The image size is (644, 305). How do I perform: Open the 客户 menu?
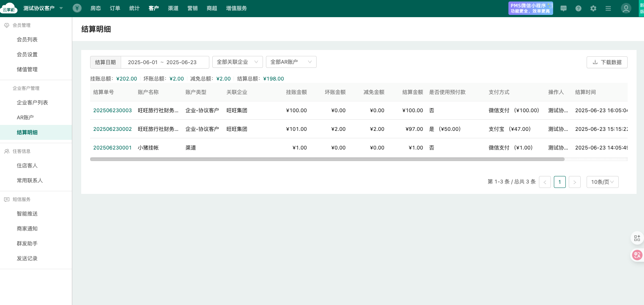[154, 8]
